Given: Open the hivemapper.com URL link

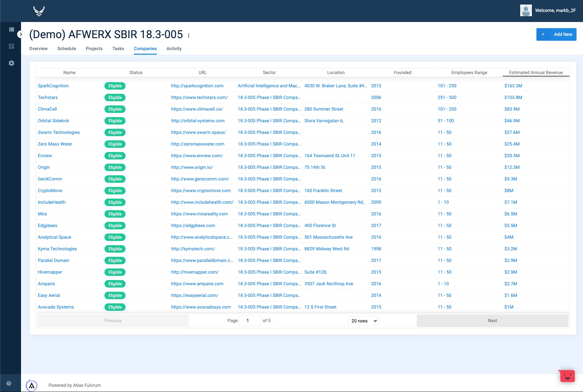Looking at the screenshot, I should [195, 272].
